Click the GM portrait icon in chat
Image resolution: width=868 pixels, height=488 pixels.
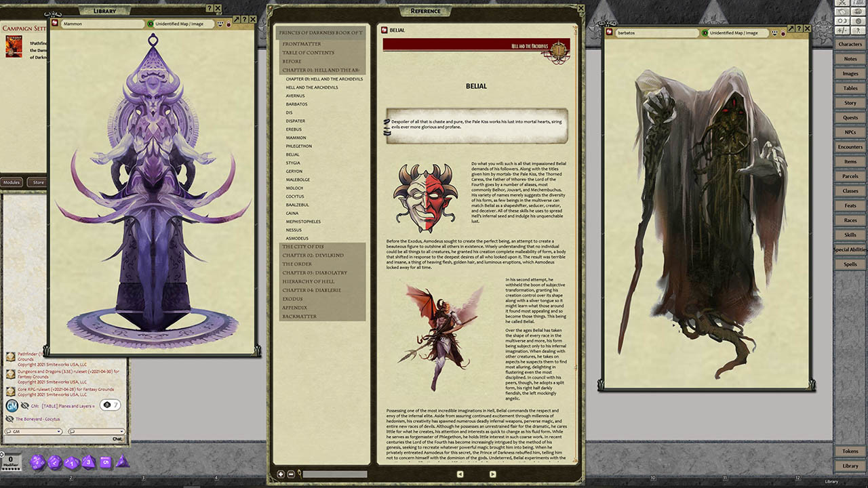[x=12, y=405]
